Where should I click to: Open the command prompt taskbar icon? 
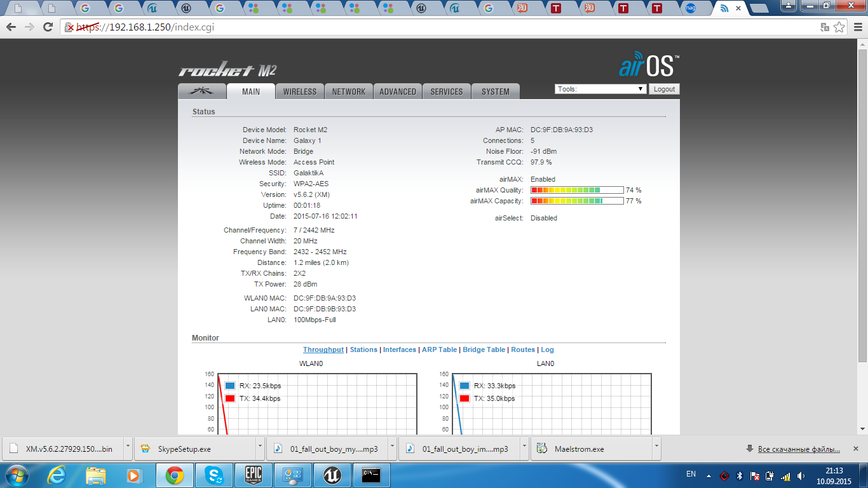(370, 475)
